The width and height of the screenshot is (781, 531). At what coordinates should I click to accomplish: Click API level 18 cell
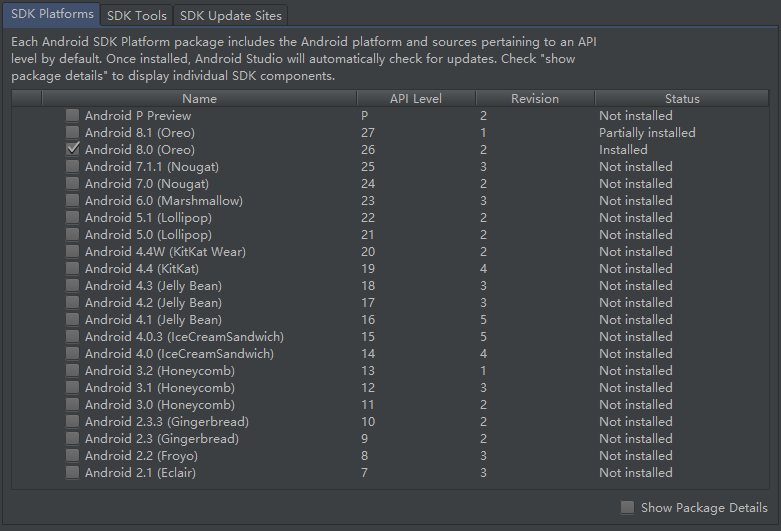click(x=368, y=285)
